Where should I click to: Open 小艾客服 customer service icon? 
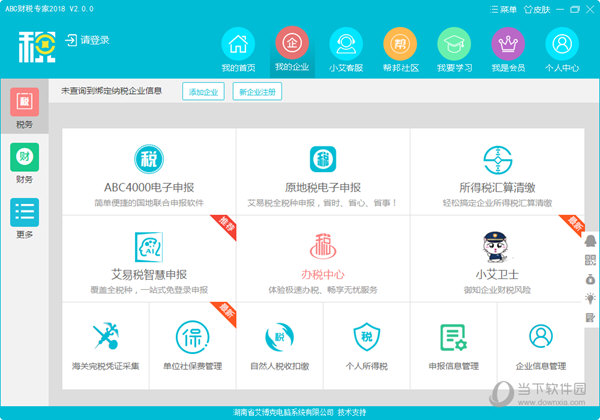click(346, 44)
